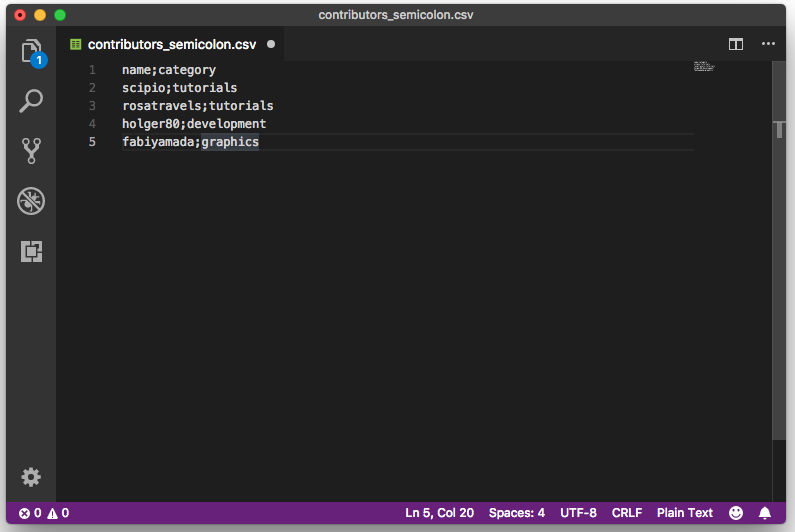Viewport: 795px width, 532px height.
Task: Click the text 'name;category' on line 1
Action: [169, 70]
